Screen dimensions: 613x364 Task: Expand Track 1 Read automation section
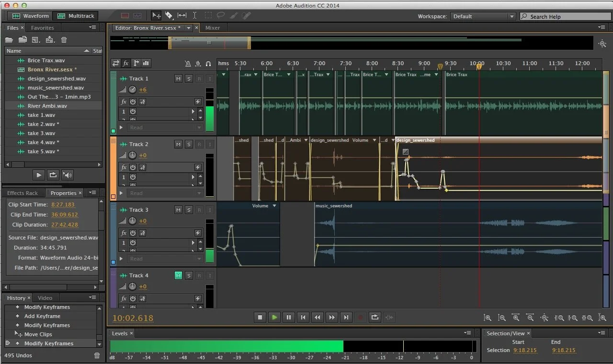coord(121,127)
